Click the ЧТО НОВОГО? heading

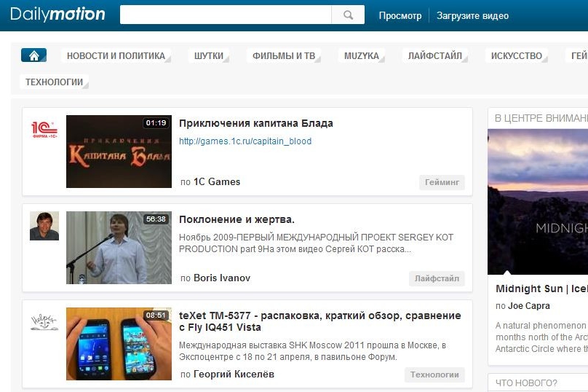(x=526, y=383)
